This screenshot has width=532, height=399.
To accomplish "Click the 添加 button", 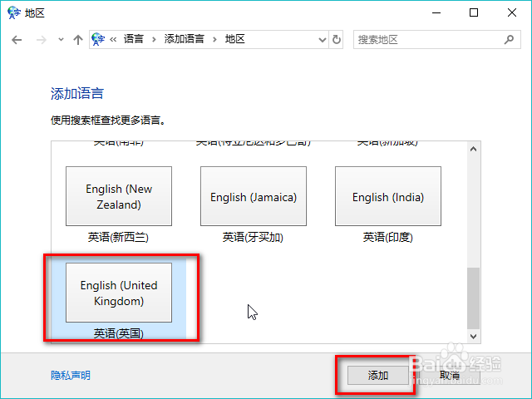I will (x=378, y=375).
